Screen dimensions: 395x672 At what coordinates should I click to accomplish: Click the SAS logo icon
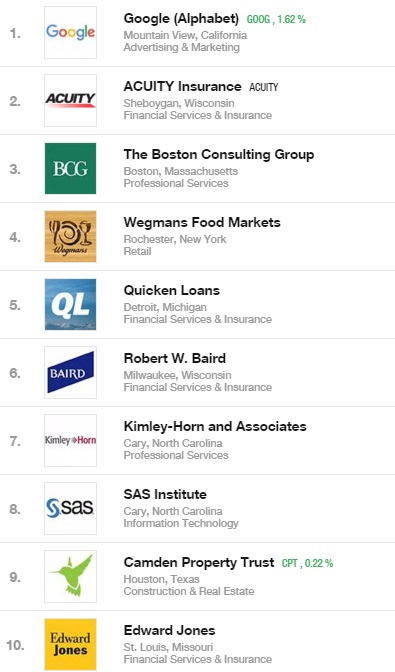(70, 508)
